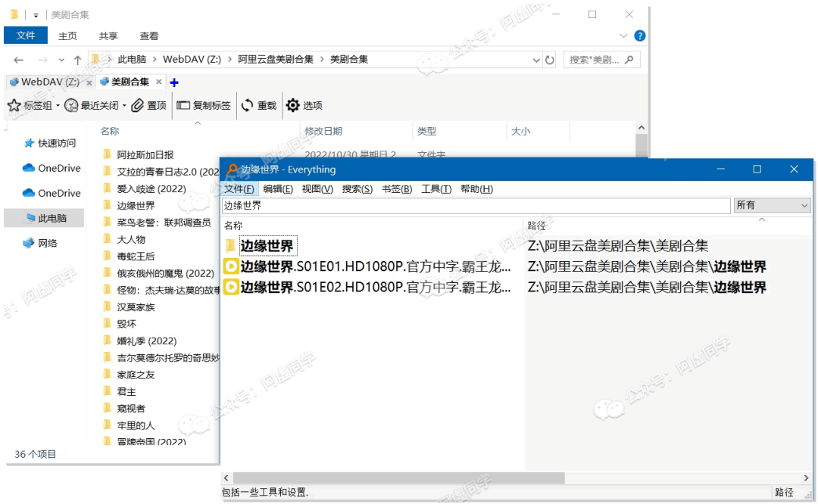Open the 所有 filter dropdown in Everything
The image size is (818, 504).
[x=772, y=205]
